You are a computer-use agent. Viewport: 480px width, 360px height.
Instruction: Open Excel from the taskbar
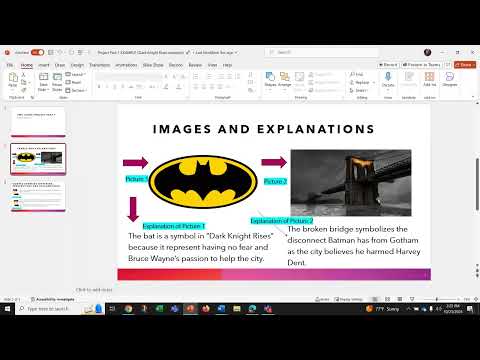pyautogui.click(x=159, y=309)
